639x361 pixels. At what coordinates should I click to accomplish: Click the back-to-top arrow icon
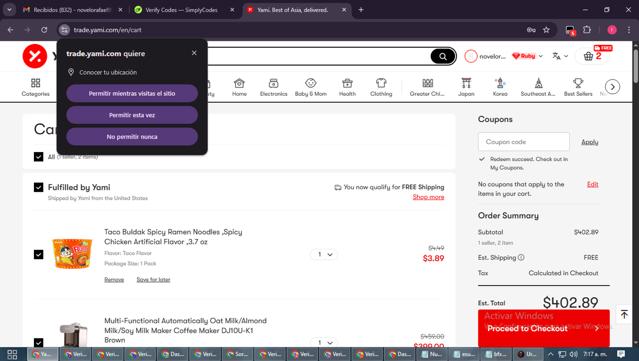tap(624, 314)
